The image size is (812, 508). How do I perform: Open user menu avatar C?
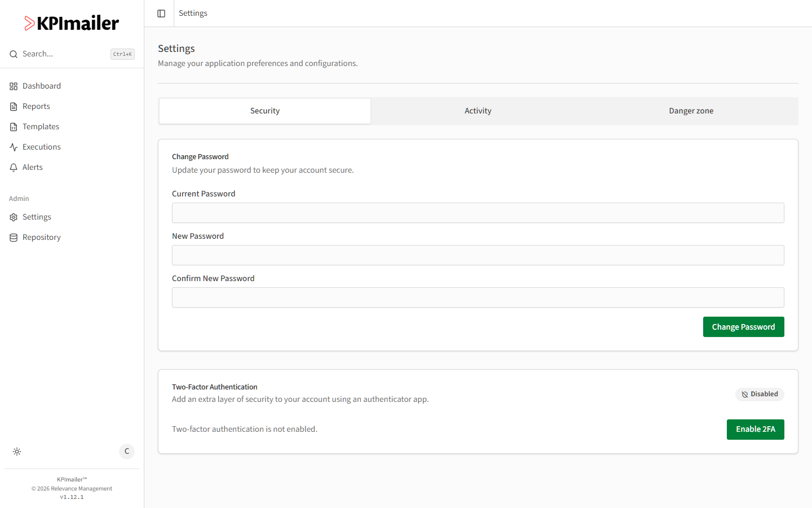tap(127, 452)
